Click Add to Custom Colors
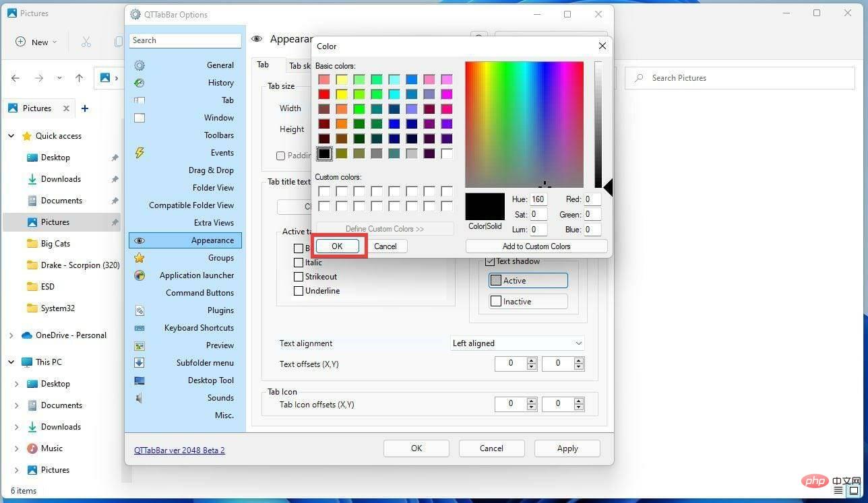This screenshot has height=503, width=868. pos(536,246)
